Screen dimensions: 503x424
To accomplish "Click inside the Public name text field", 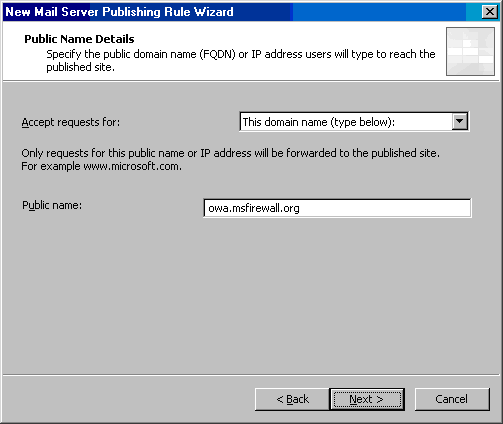I will coord(337,208).
